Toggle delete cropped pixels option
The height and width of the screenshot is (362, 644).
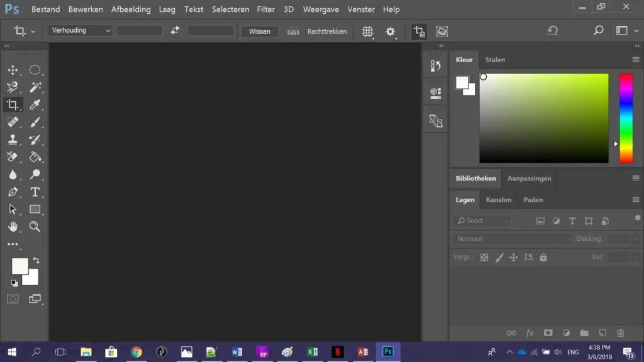[x=419, y=31]
